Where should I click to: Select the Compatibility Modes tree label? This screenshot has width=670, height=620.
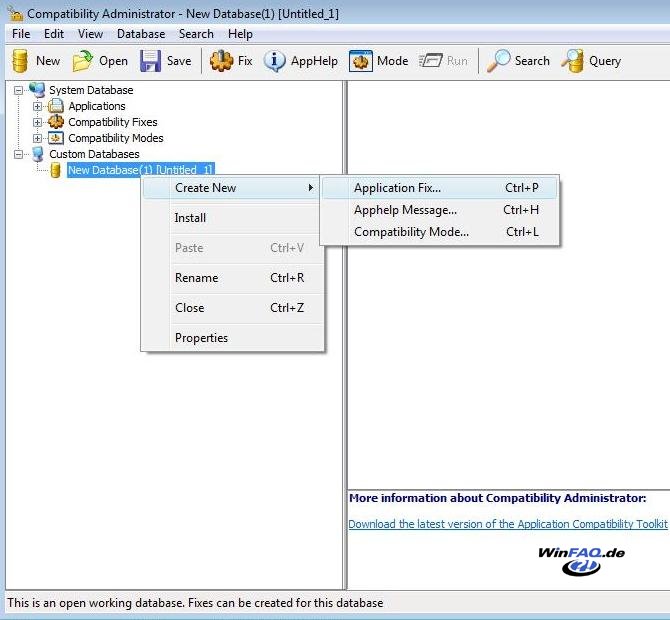click(116, 138)
